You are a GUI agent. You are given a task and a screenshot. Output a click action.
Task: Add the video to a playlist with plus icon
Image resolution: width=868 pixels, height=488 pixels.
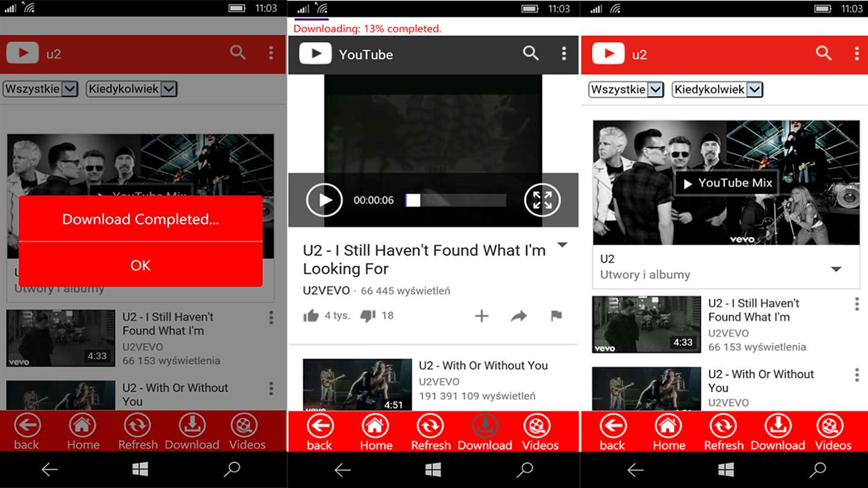[x=482, y=316]
